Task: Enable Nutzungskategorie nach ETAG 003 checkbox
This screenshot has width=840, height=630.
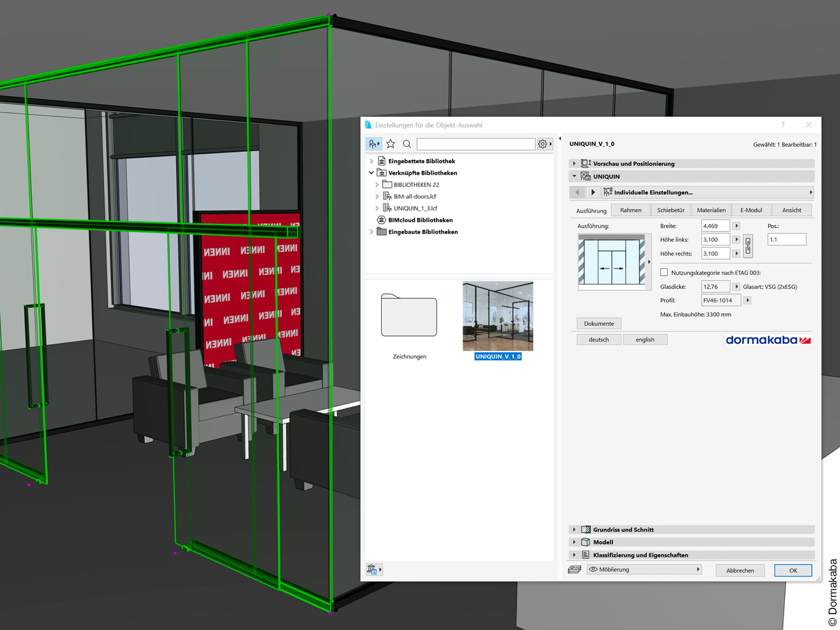Action: pyautogui.click(x=664, y=272)
